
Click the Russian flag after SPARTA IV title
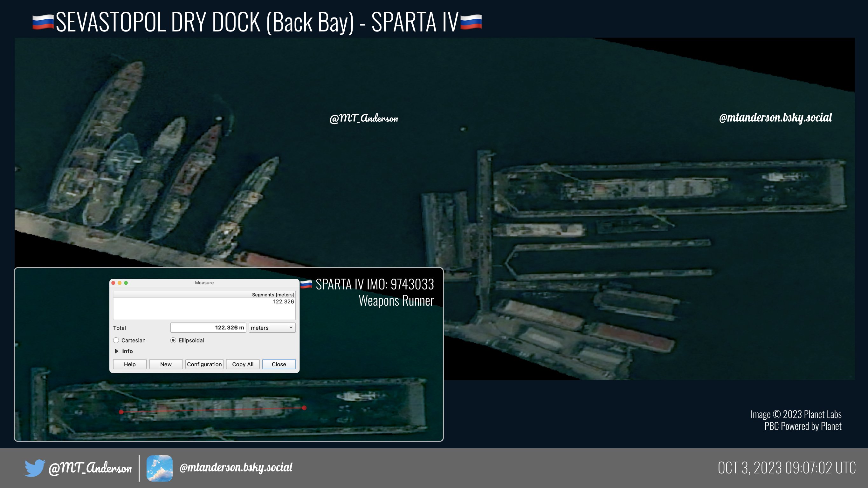471,22
